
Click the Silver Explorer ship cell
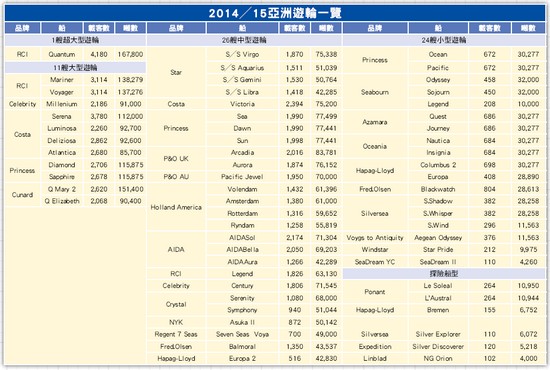[438, 334]
